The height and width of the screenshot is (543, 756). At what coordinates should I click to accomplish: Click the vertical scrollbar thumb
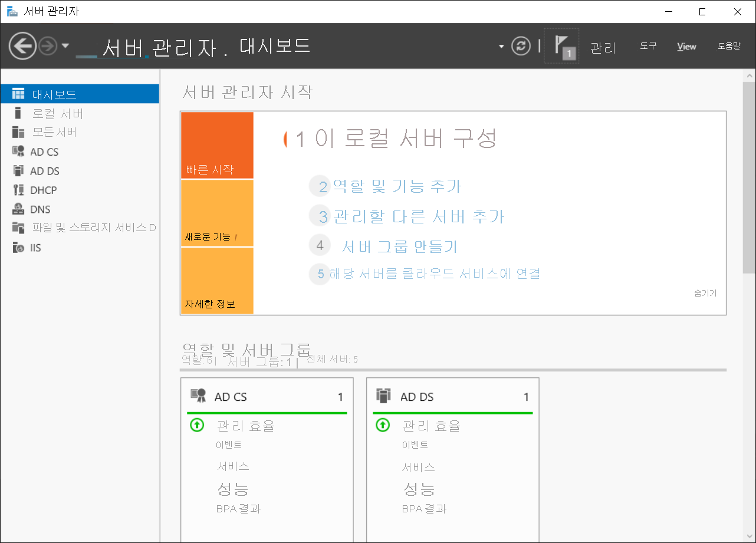[749, 178]
